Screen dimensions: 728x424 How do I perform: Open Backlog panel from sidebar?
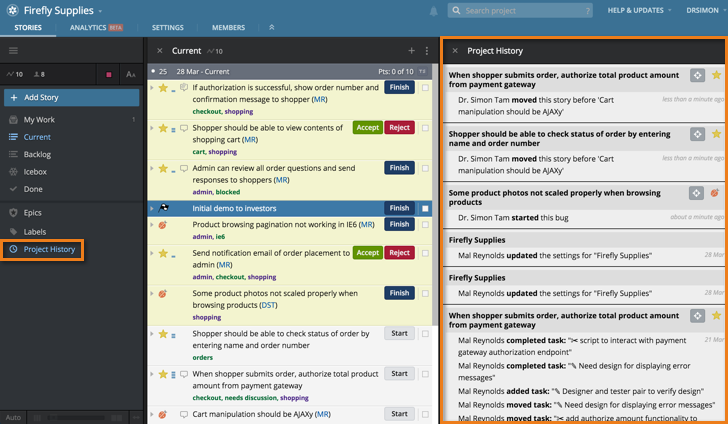[x=37, y=154]
